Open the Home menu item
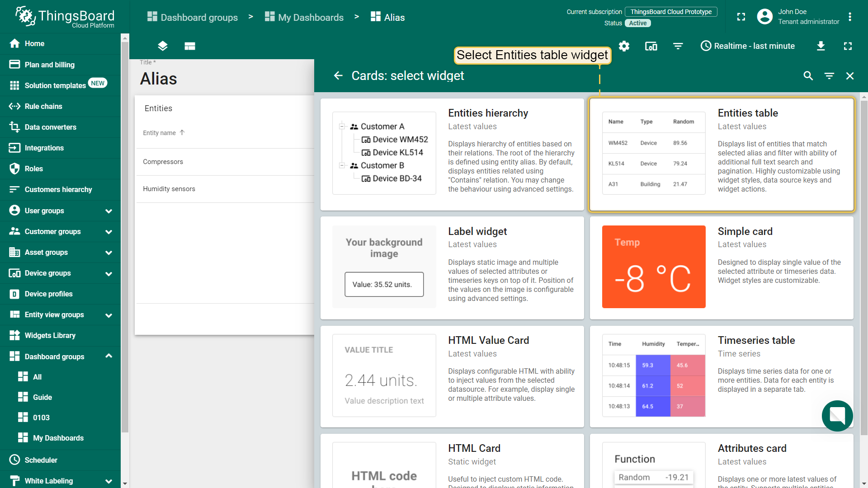This screenshot has width=868, height=488. [60, 43]
